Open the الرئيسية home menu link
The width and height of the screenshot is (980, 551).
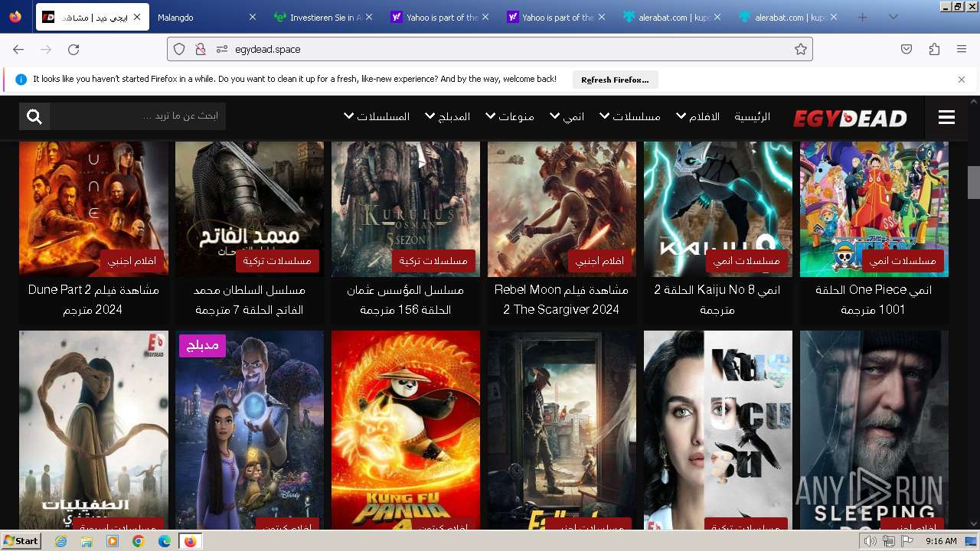pyautogui.click(x=753, y=116)
